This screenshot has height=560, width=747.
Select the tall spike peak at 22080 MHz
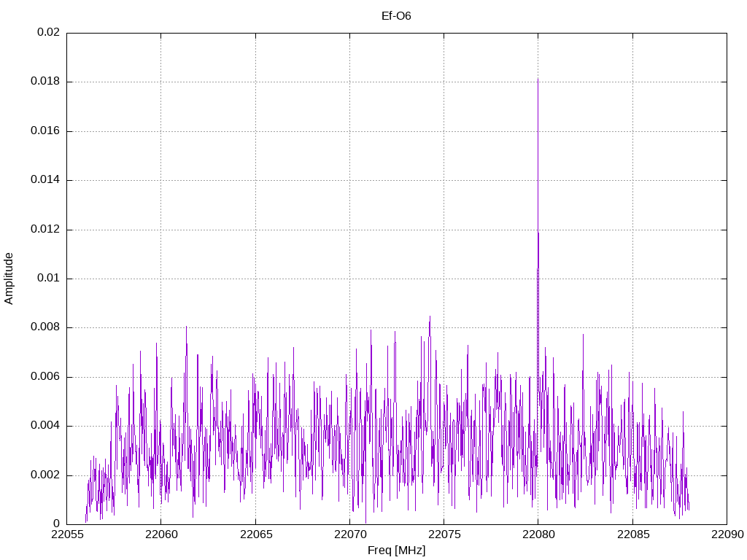538,80
